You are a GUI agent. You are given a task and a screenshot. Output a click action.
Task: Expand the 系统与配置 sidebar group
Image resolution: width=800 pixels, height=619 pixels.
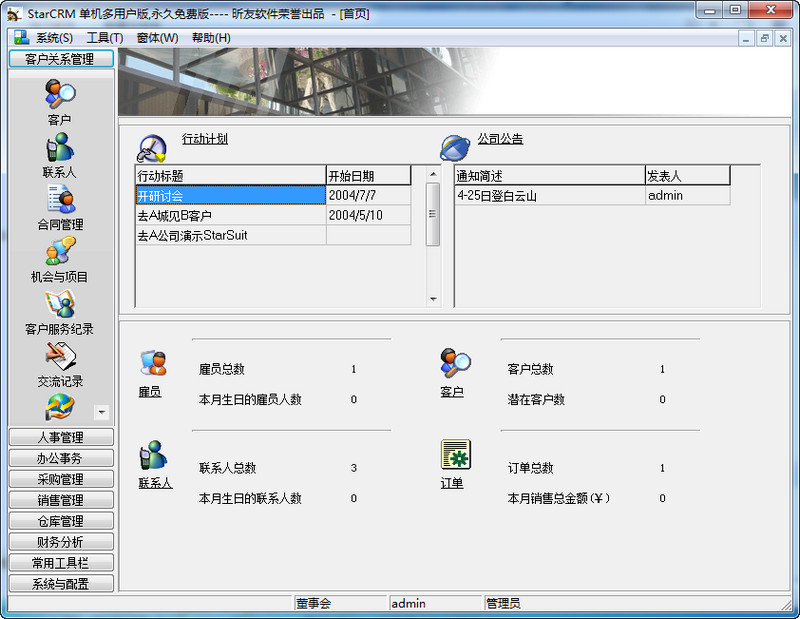tap(61, 584)
